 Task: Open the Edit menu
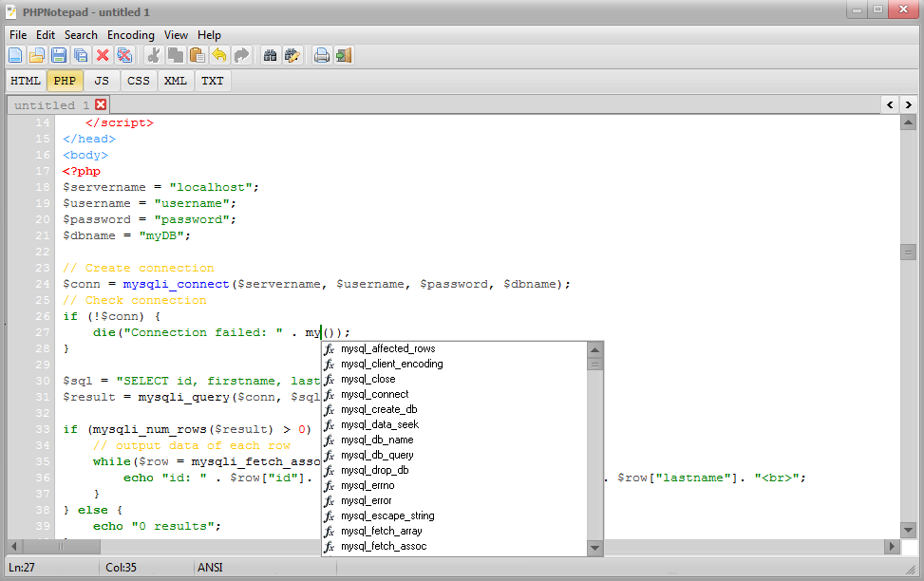[x=46, y=35]
